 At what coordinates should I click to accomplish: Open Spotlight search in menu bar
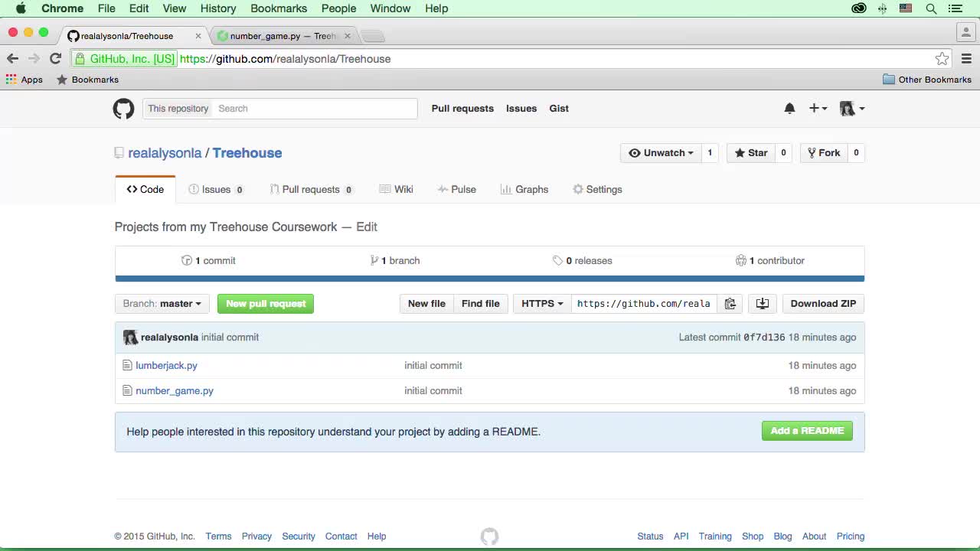point(931,8)
